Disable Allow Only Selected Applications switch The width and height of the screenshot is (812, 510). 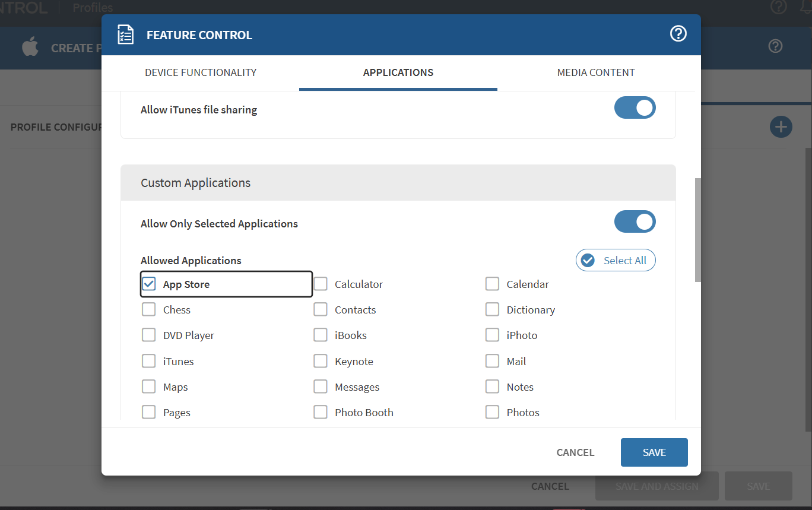point(635,221)
